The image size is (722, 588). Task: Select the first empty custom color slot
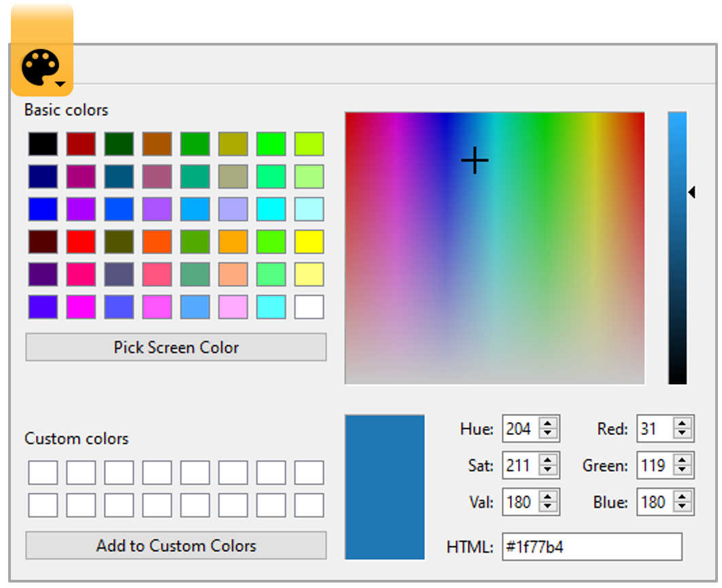43,472
